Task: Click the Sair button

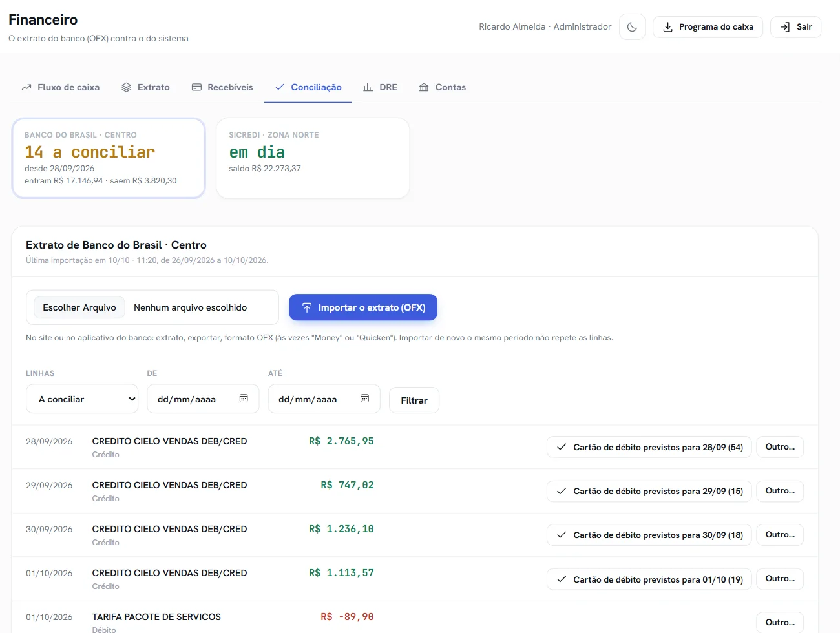Action: click(x=796, y=27)
